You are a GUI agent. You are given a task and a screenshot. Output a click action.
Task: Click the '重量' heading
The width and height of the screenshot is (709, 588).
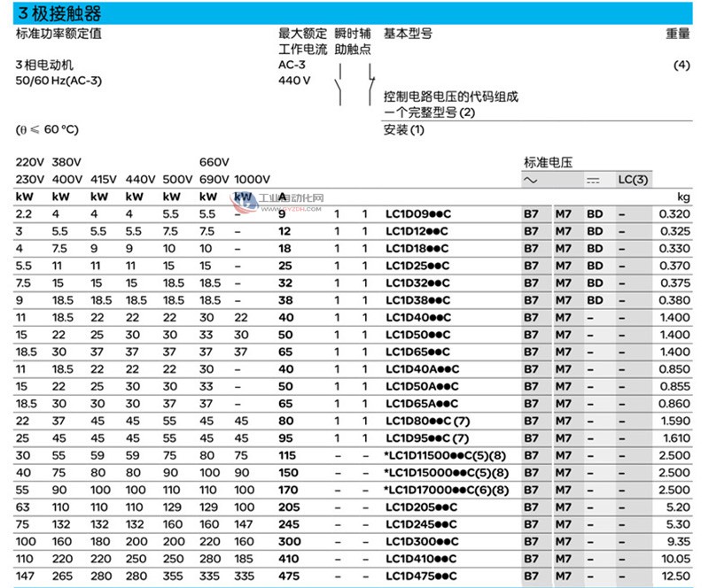click(x=678, y=34)
